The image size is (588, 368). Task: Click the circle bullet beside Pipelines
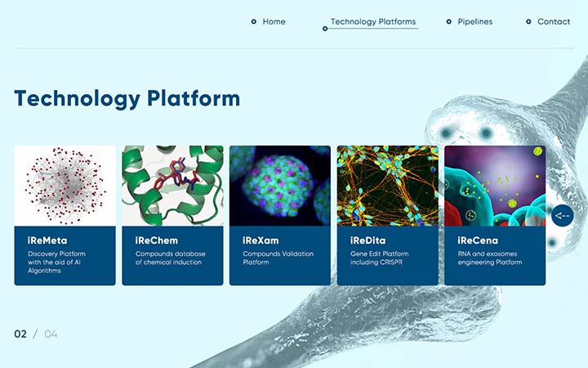pos(449,22)
